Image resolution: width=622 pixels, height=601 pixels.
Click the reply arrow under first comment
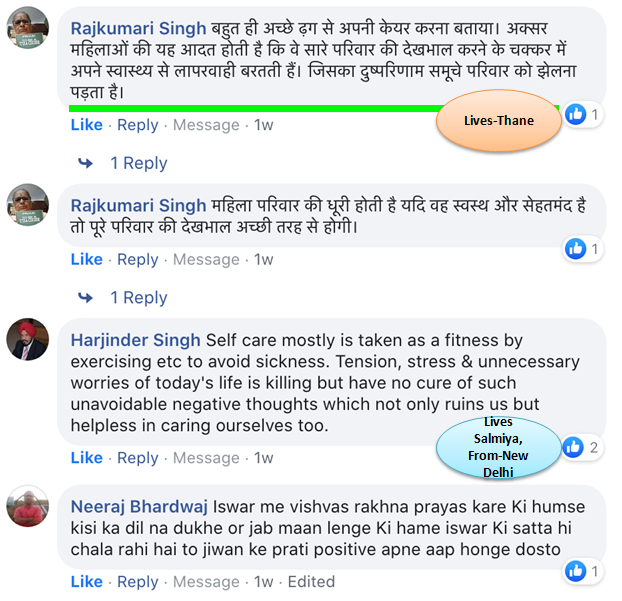(x=85, y=163)
